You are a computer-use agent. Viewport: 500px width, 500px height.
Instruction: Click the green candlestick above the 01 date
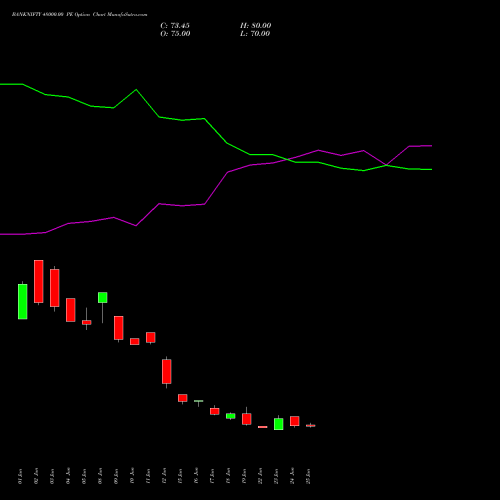click(x=23, y=301)
